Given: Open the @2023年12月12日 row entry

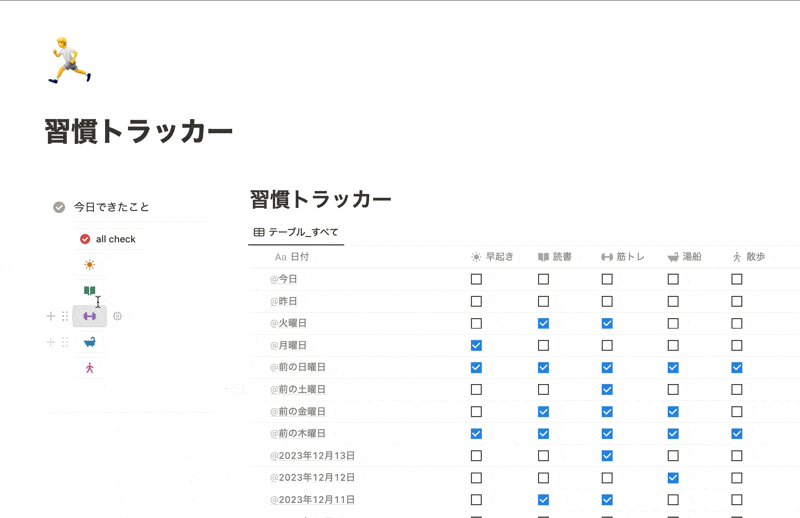Looking at the screenshot, I should tap(312, 478).
